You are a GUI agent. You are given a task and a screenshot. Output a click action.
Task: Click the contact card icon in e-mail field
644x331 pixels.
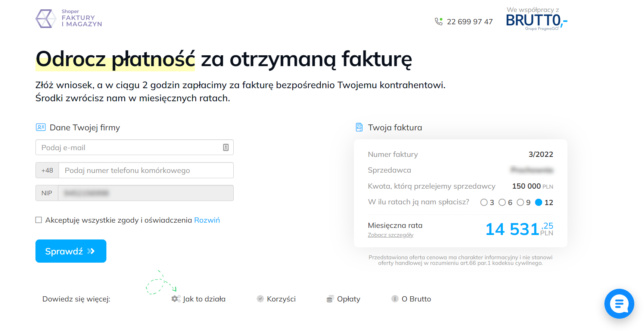[226, 147]
